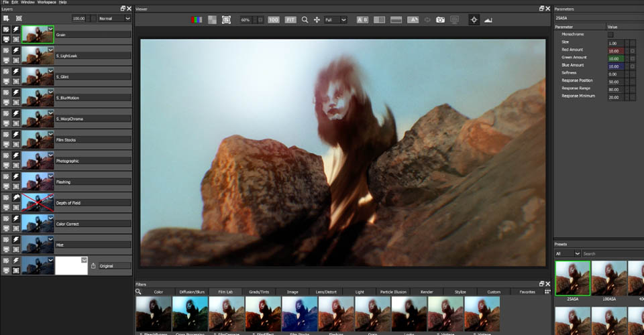Click the Red Amount value field
This screenshot has width=644, height=335.
pos(616,51)
